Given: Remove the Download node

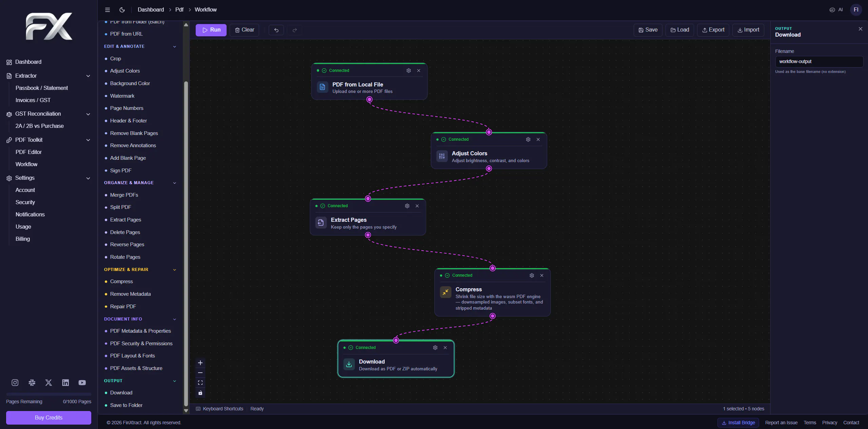Looking at the screenshot, I should pyautogui.click(x=445, y=348).
